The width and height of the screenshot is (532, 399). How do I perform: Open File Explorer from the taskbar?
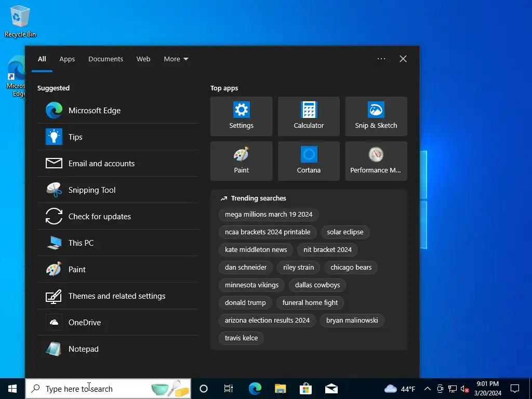tap(280, 389)
